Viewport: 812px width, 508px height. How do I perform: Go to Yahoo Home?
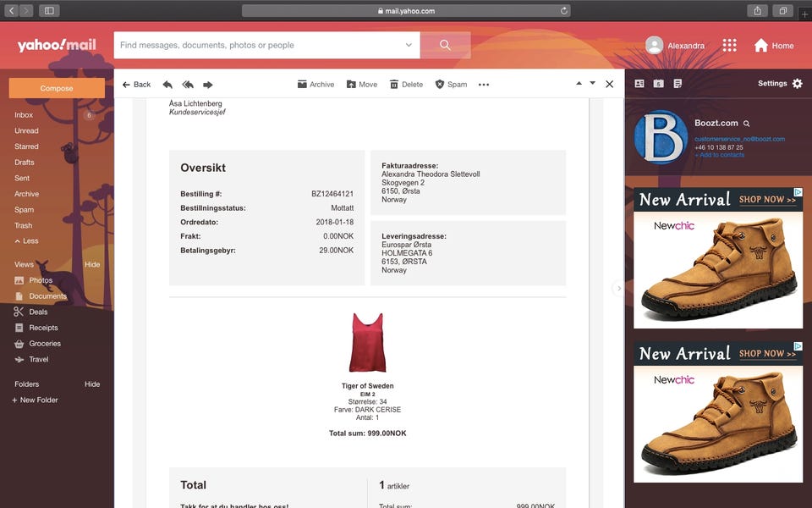coord(774,46)
